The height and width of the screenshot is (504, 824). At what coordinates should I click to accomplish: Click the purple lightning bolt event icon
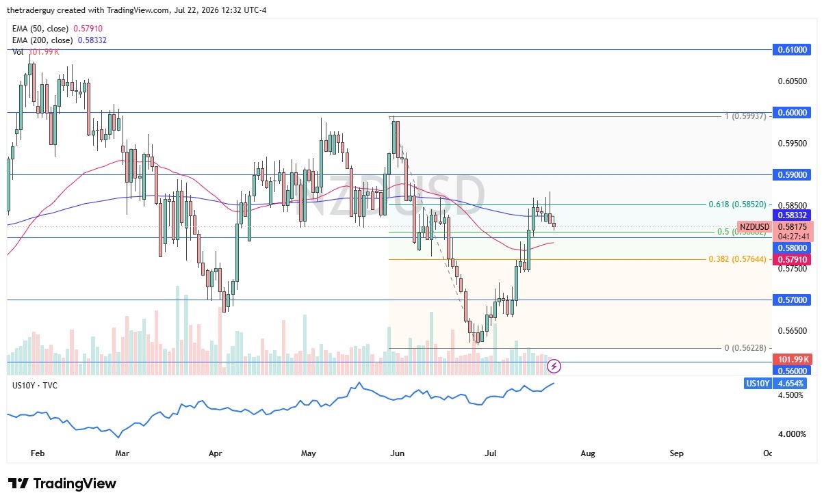pos(555,366)
